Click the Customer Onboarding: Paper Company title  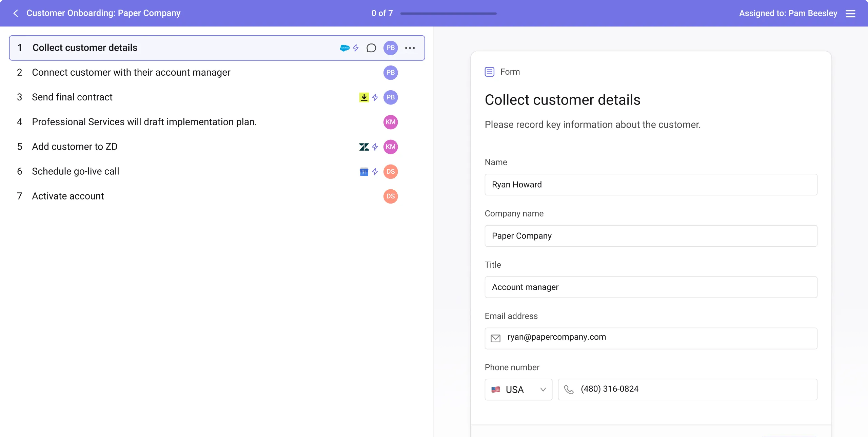[x=103, y=13]
